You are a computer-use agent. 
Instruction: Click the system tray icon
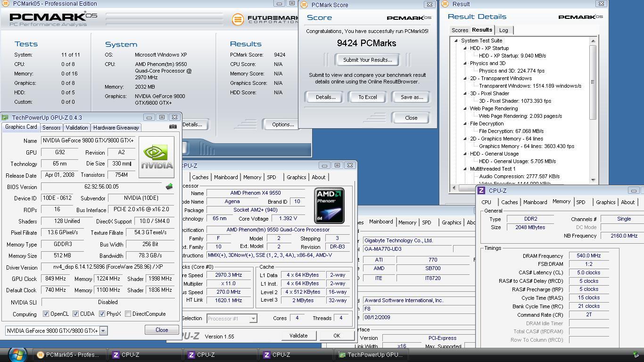(x=636, y=355)
